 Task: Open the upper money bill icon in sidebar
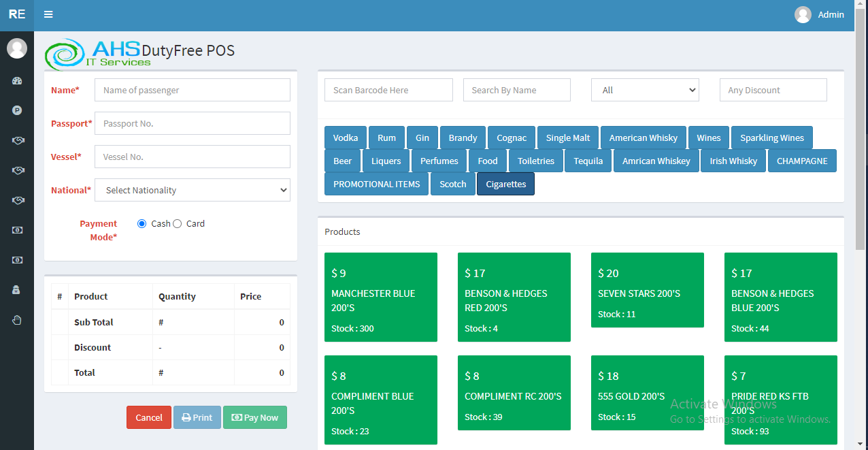click(17, 230)
